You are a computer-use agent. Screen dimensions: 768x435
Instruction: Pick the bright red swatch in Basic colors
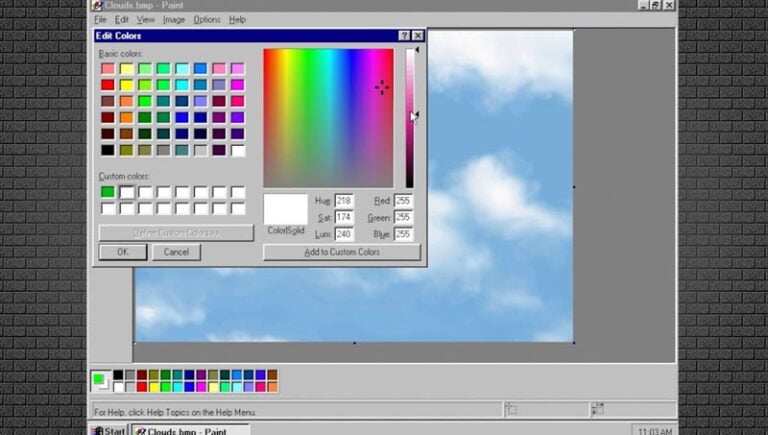108,85
